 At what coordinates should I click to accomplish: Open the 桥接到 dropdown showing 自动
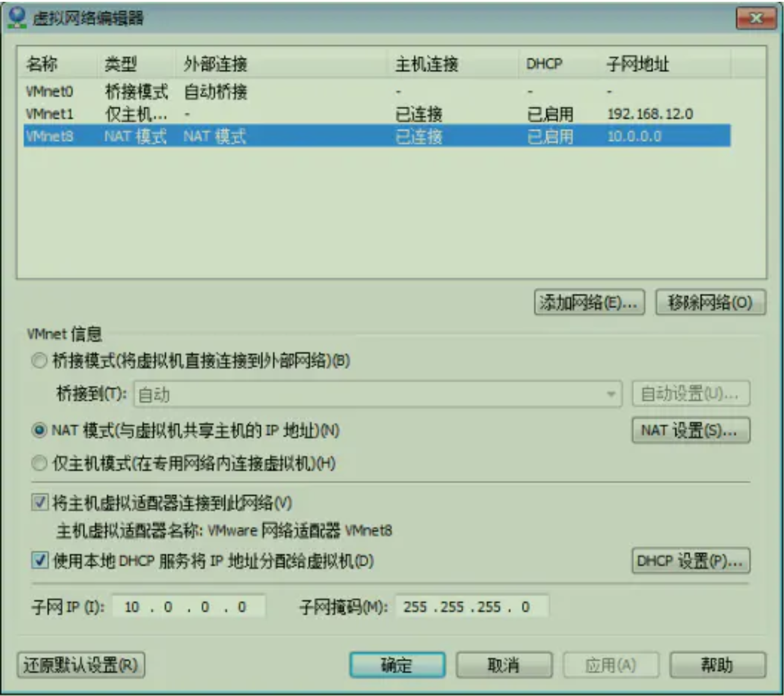(x=378, y=394)
